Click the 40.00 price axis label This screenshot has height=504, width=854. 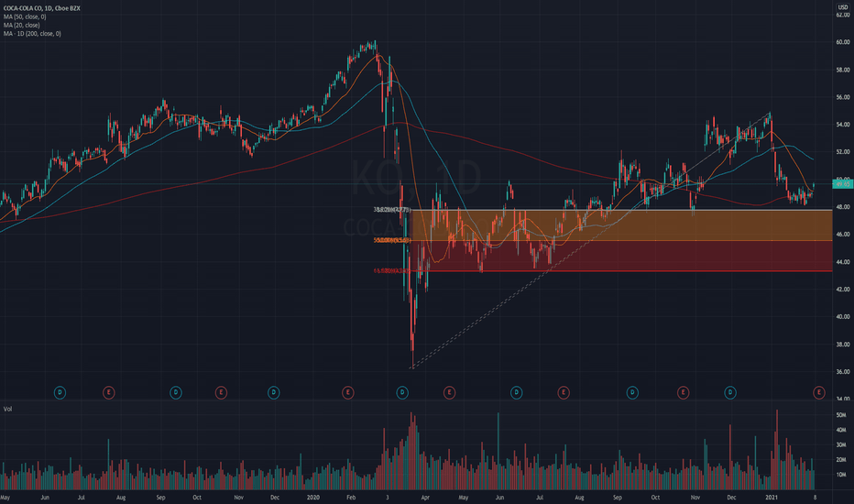coord(843,316)
